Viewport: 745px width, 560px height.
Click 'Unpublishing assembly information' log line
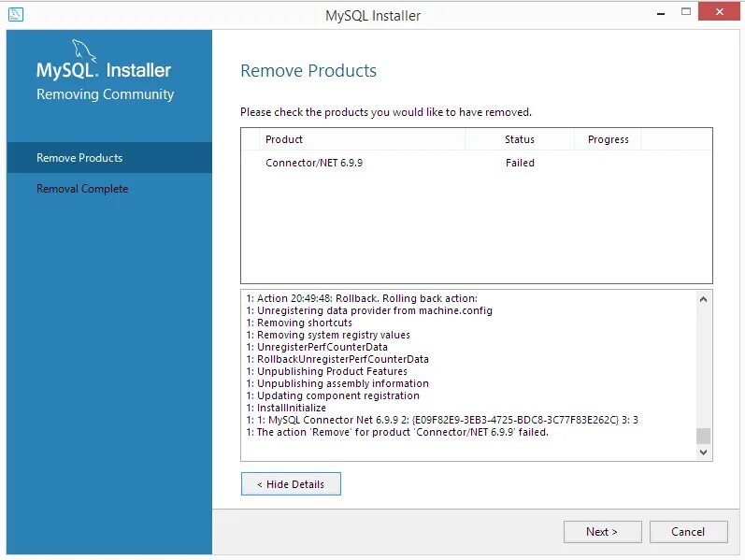(337, 383)
